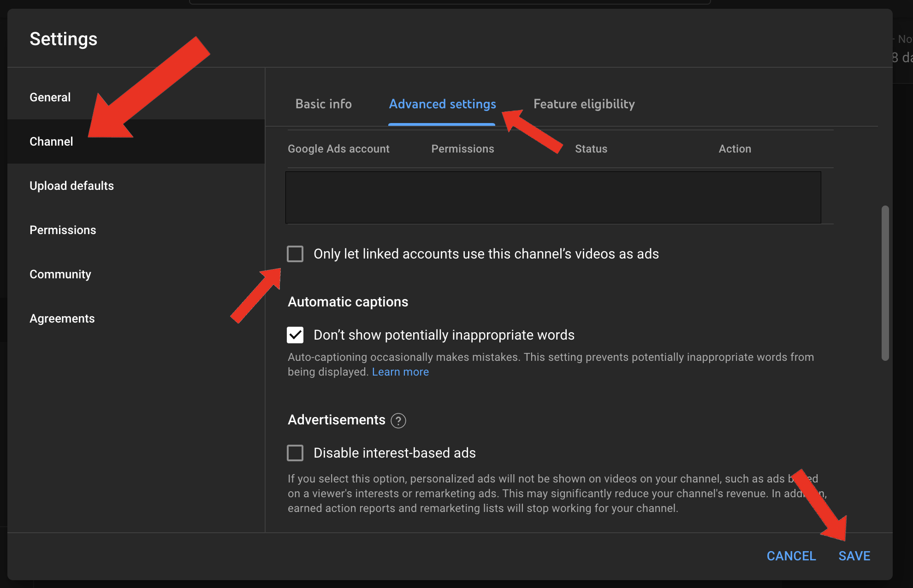Go to Upload defaults settings
This screenshot has height=588, width=913.
point(136,186)
